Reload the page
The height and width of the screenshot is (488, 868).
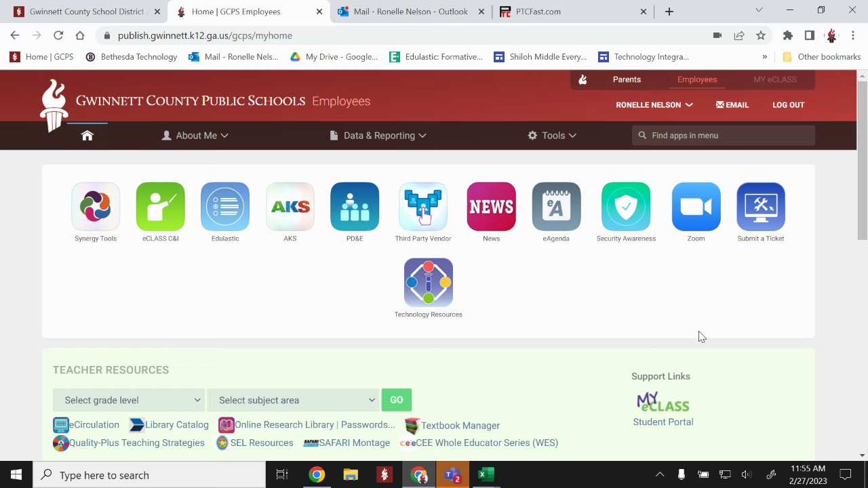(x=58, y=35)
